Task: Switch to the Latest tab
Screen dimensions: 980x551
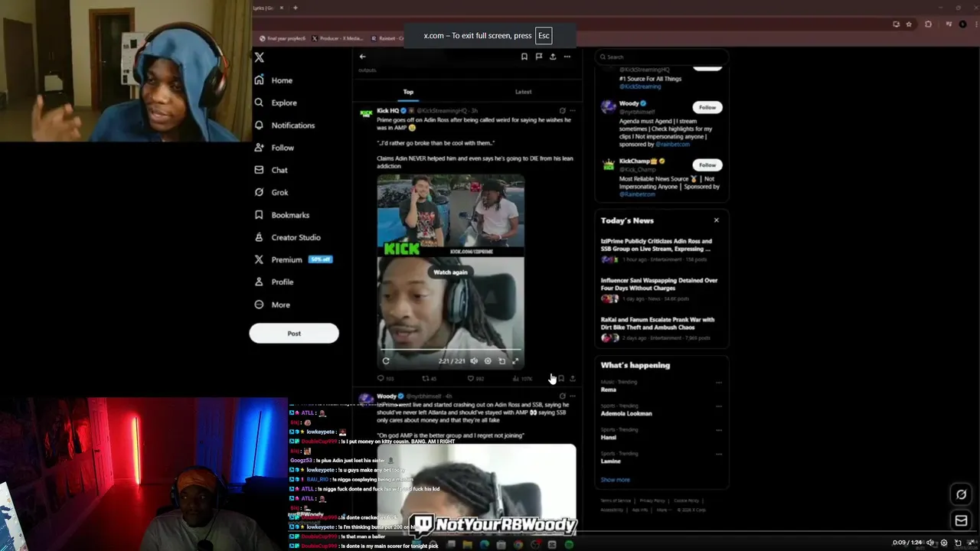Action: [524, 92]
